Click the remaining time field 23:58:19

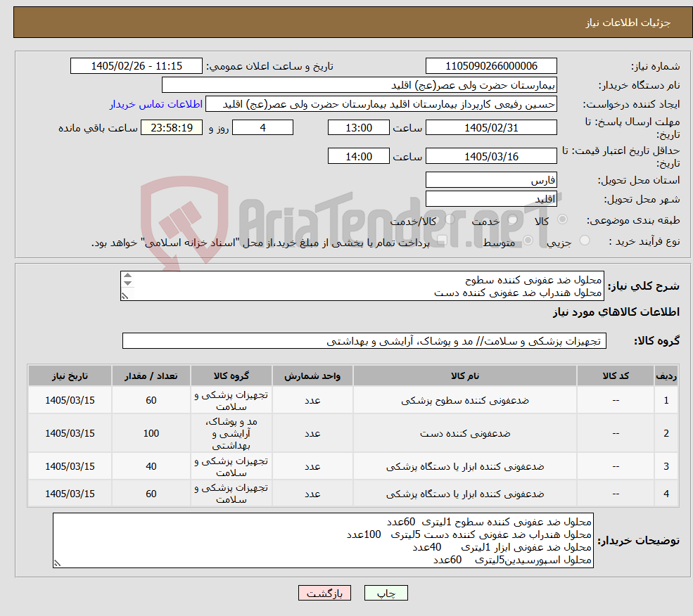[x=172, y=128]
